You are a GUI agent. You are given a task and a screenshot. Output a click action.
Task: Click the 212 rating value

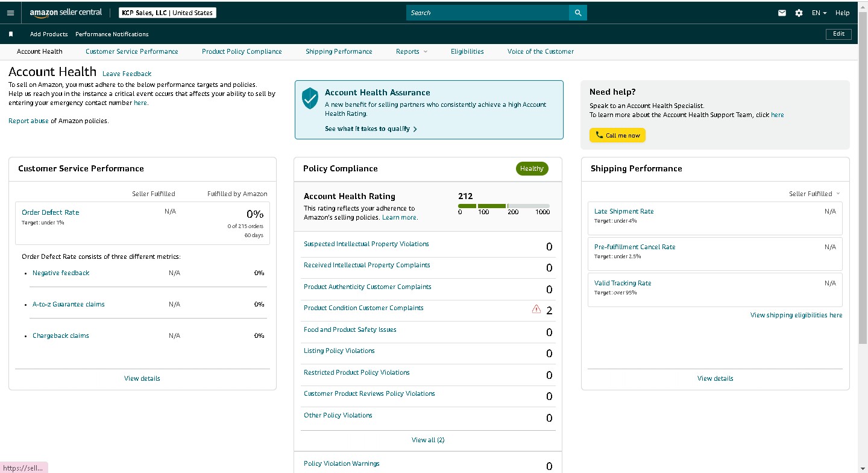pos(465,196)
